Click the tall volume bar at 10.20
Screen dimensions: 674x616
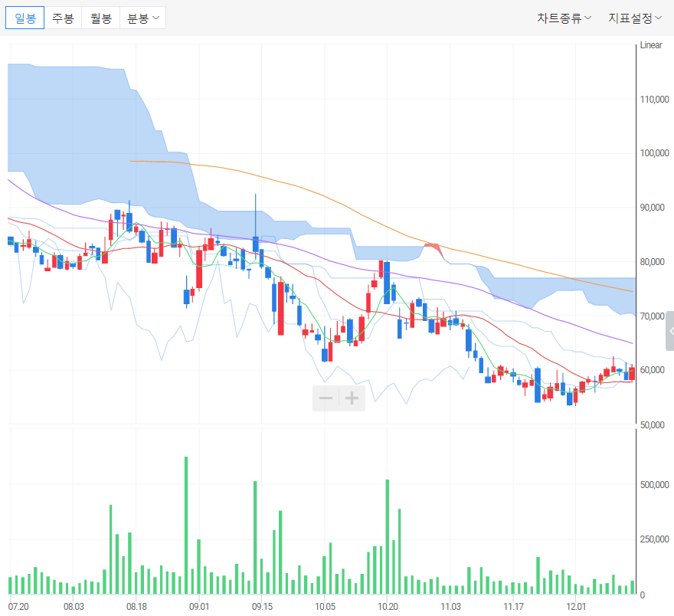tap(388, 537)
